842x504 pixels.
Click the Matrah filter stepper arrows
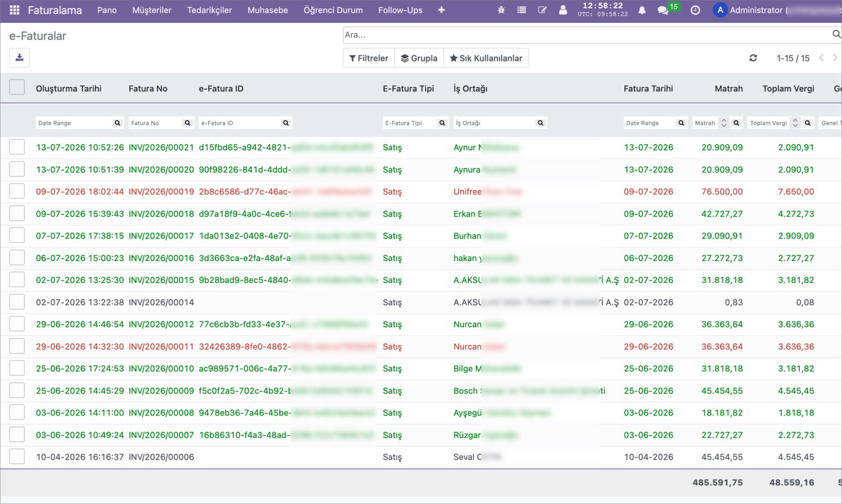(724, 123)
